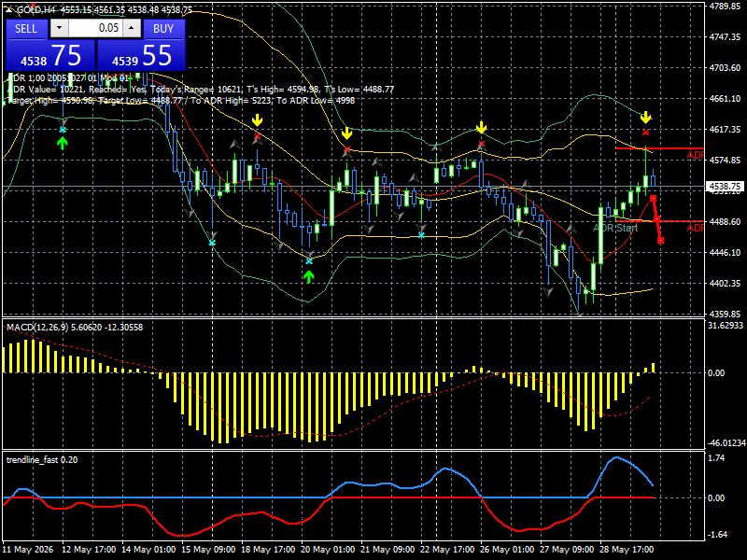The image size is (747, 560).
Task: Open the lot size dropdown arrow
Action: [x=59, y=28]
